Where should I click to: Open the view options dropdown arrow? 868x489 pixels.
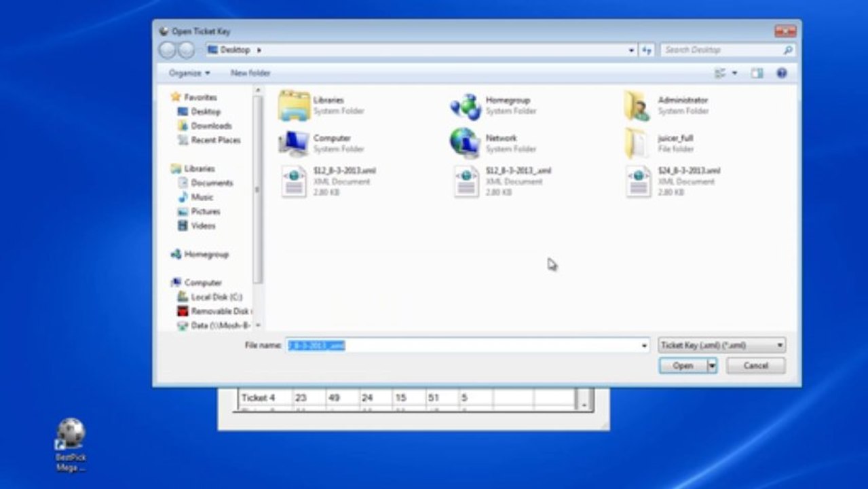point(734,73)
